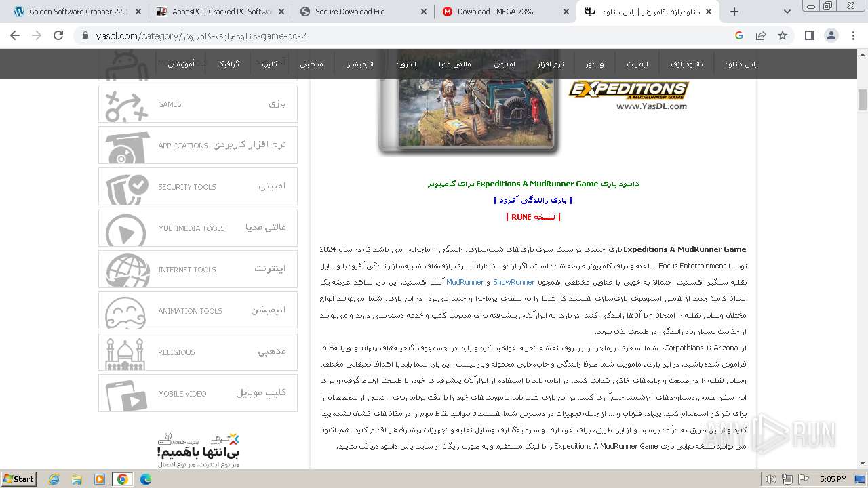The width and height of the screenshot is (868, 488).
Task: Open the نرم افزار menu item
Action: 551,64
